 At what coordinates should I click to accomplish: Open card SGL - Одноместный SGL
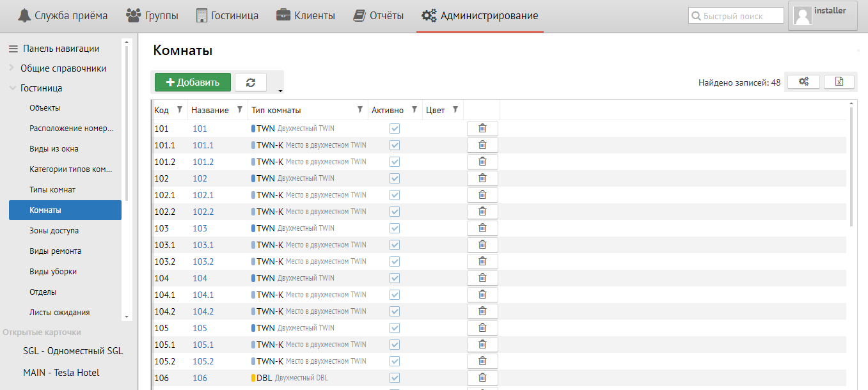tap(73, 351)
